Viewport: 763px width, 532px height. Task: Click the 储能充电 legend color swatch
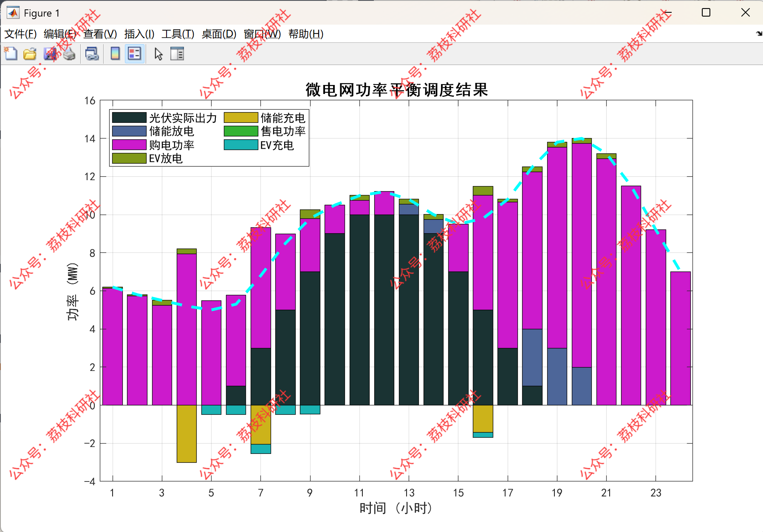[241, 118]
